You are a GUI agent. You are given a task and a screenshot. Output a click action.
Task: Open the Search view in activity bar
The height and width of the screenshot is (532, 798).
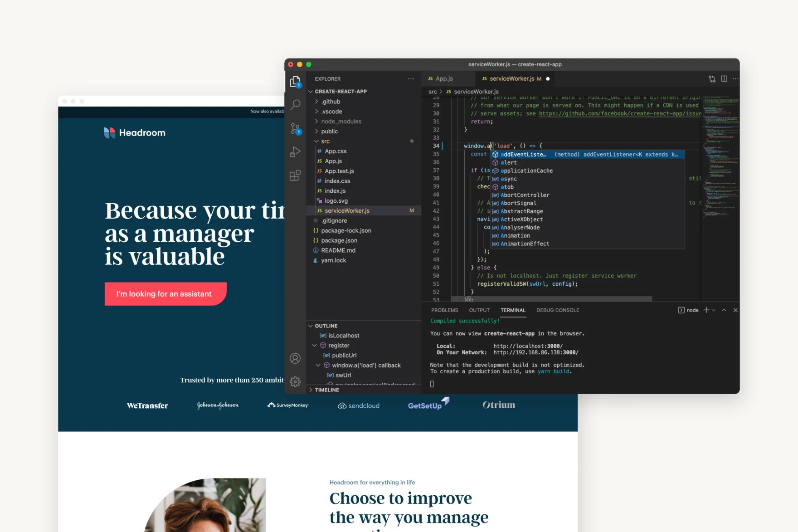(295, 105)
